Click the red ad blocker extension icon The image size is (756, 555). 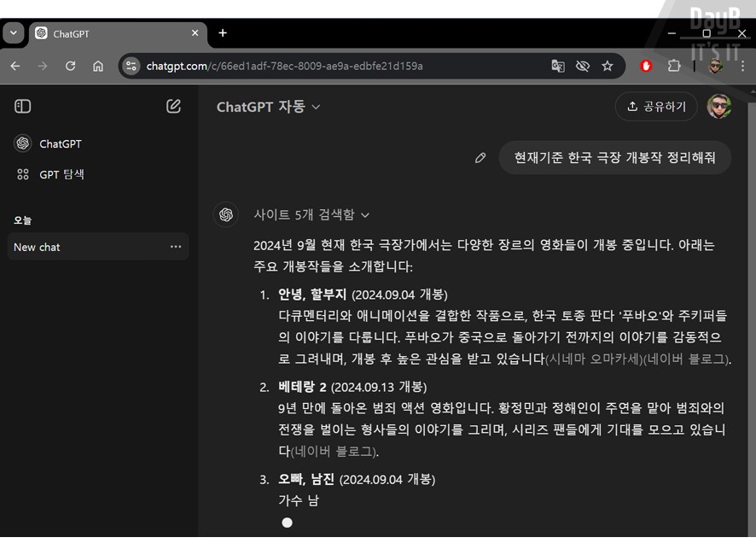point(646,66)
